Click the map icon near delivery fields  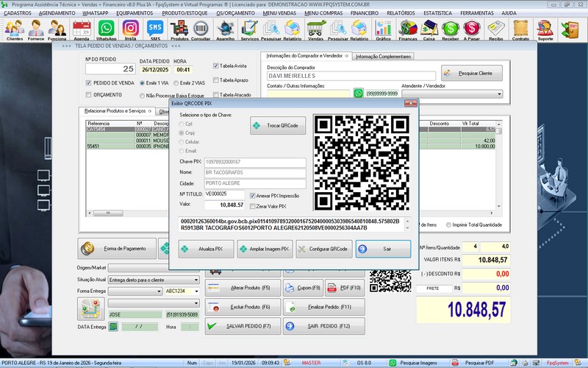click(90, 309)
